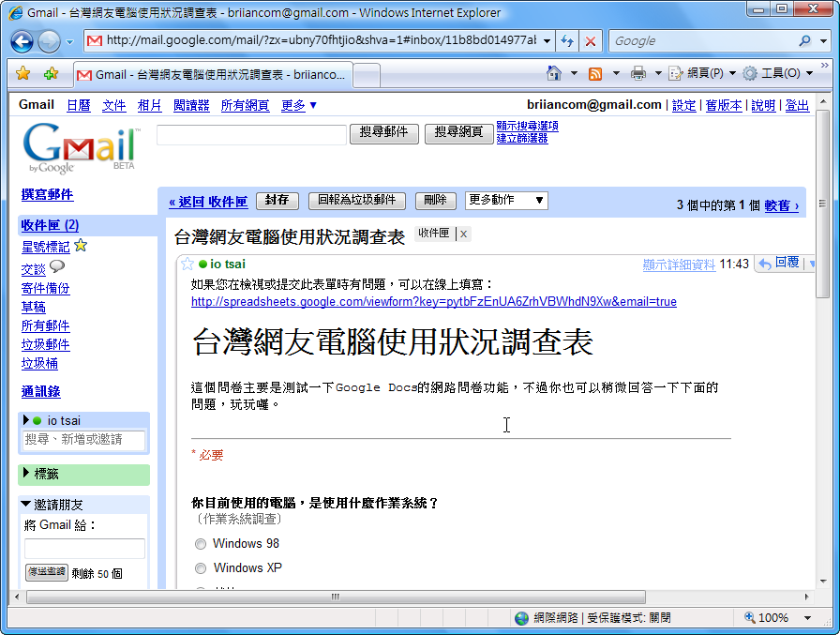Remove 收件匣 label with x

pyautogui.click(x=463, y=234)
